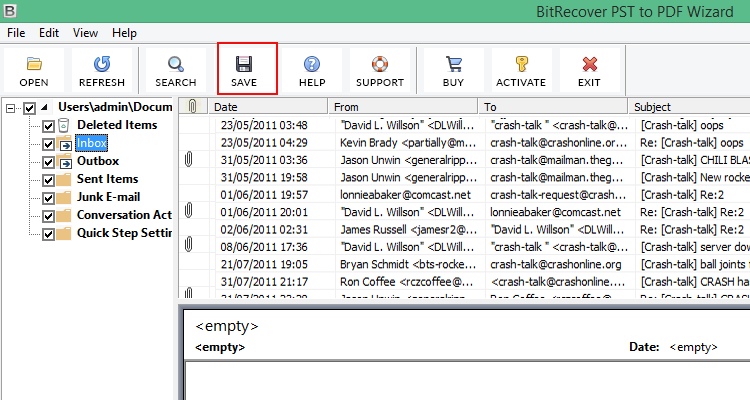The height and width of the screenshot is (400, 750).
Task: Uncheck the Inbox folder checkbox
Action: click(x=48, y=144)
